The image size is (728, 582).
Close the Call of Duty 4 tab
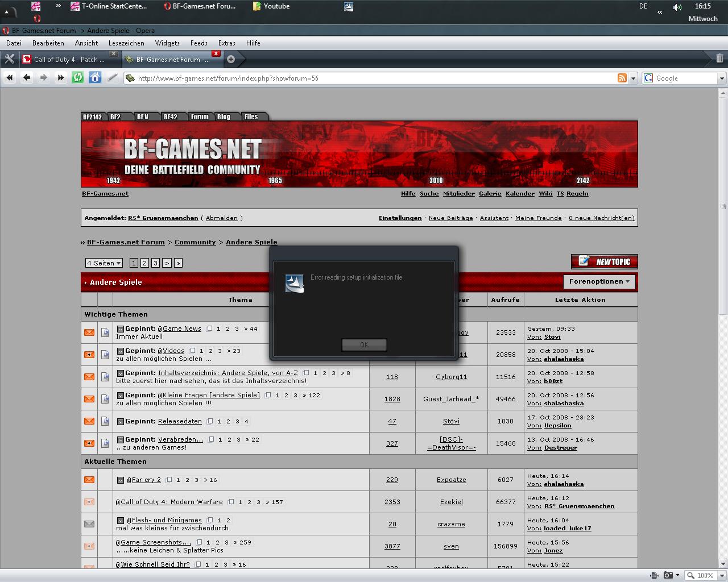(x=113, y=54)
